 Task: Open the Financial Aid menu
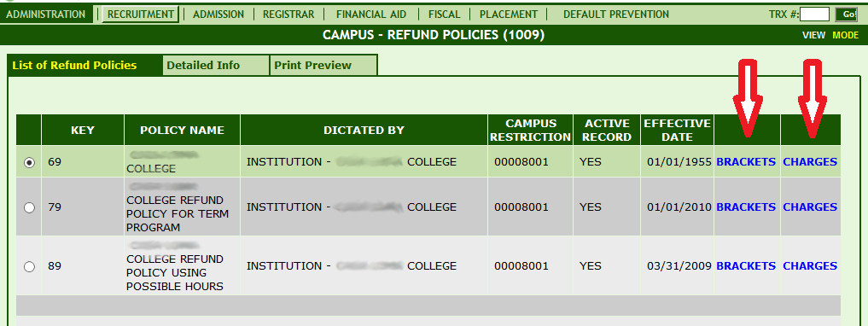point(371,15)
